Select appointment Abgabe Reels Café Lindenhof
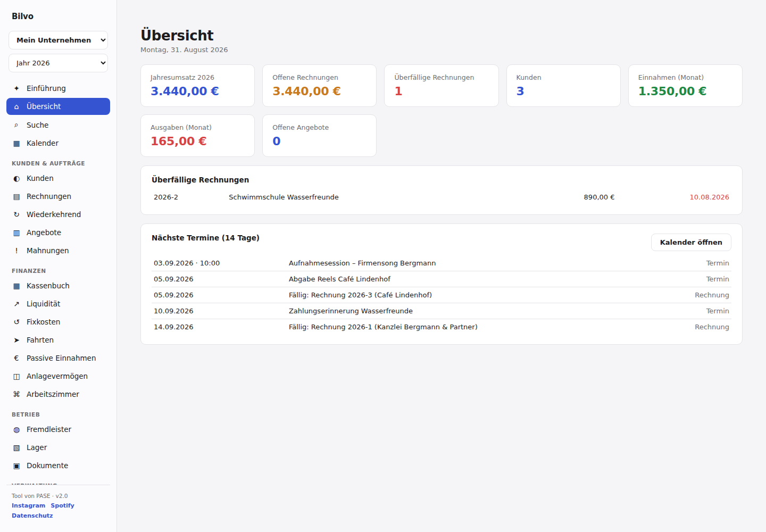Image resolution: width=766 pixels, height=532 pixels. (442, 279)
